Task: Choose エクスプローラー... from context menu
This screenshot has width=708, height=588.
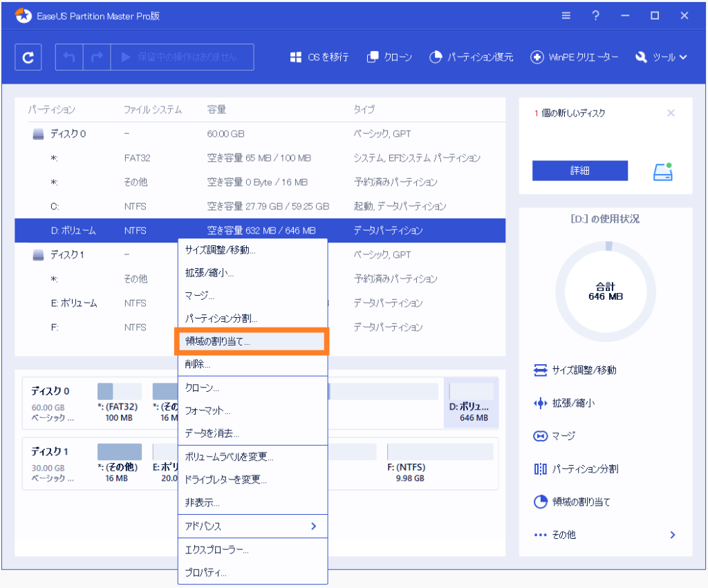Action: 253,549
